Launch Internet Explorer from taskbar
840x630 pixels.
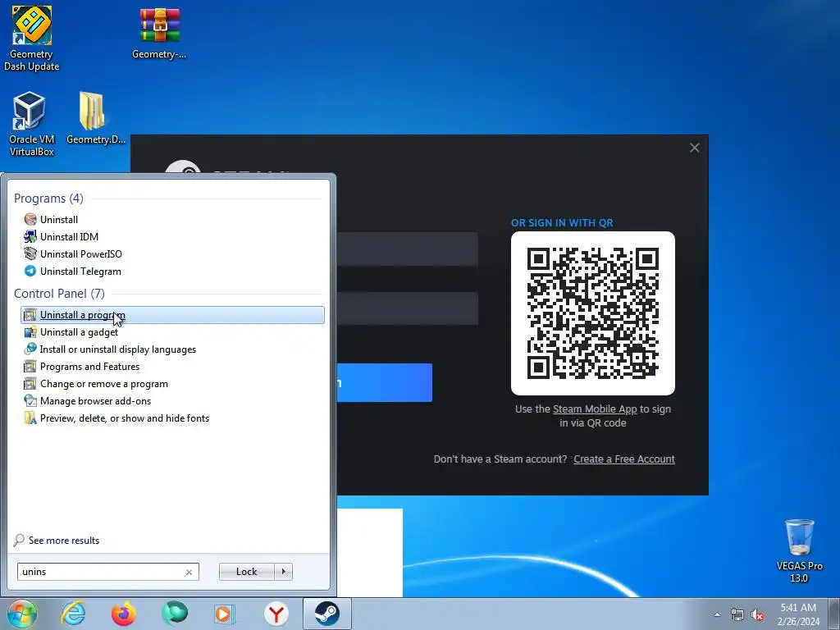point(73,614)
